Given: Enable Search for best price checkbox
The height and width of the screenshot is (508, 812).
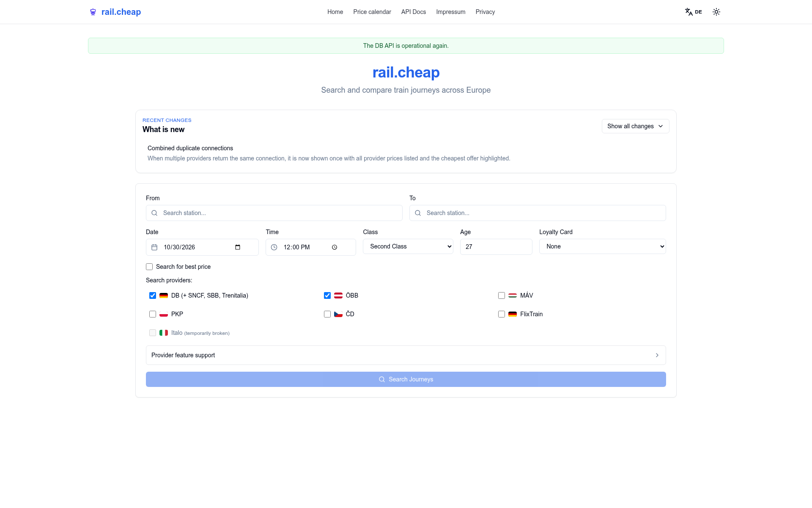Looking at the screenshot, I should coord(149,267).
